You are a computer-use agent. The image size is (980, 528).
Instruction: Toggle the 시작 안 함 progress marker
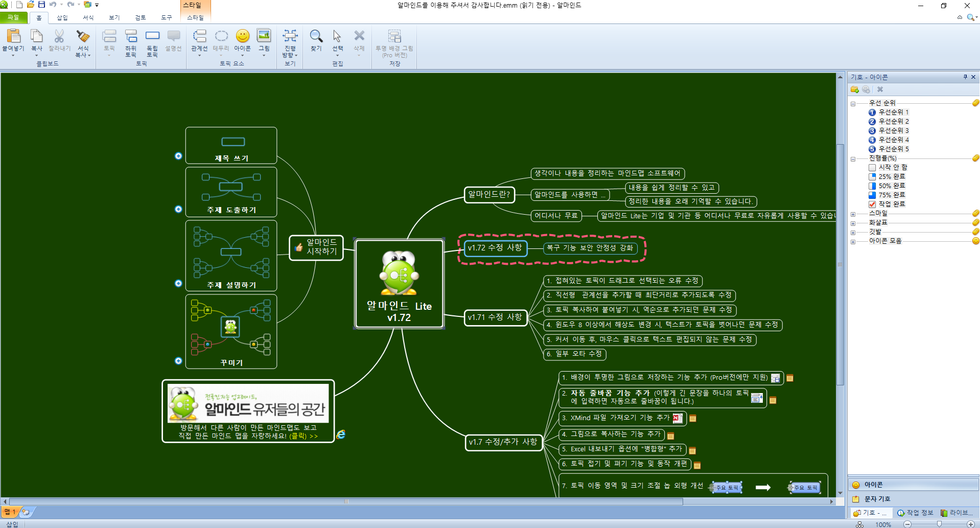(x=872, y=168)
